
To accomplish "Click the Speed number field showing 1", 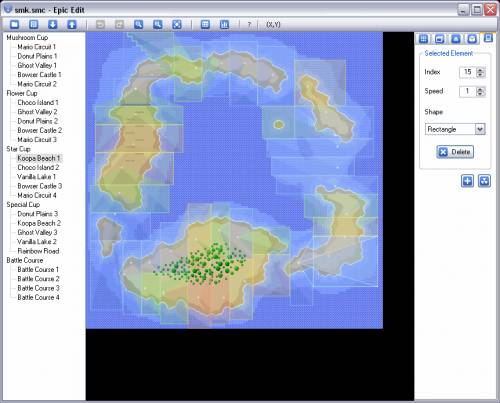I will (468, 91).
